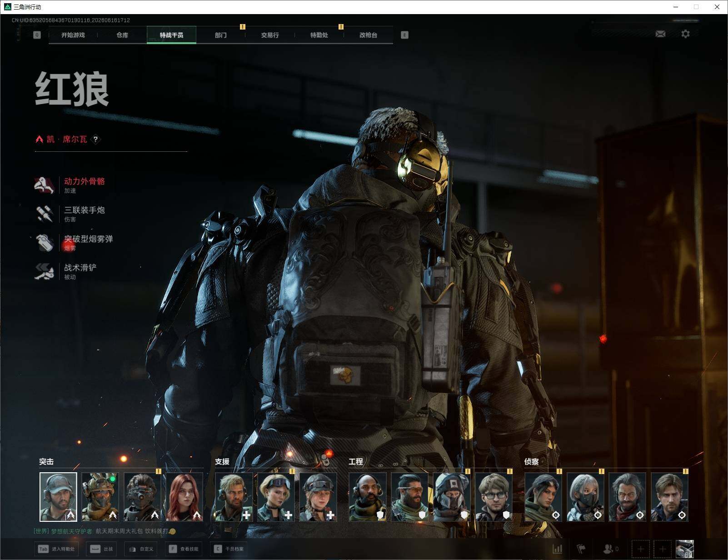The height and width of the screenshot is (560, 728).
Task: Click the 侦察 class heading
Action: [x=532, y=461]
